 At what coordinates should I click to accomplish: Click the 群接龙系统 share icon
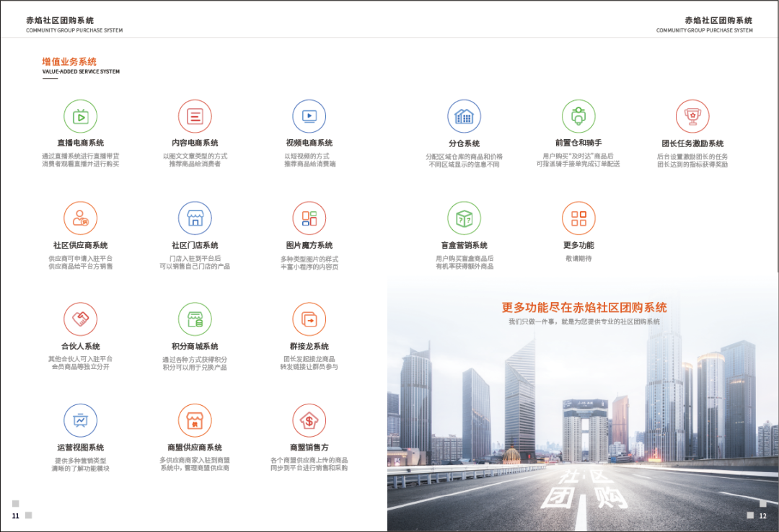(x=309, y=319)
